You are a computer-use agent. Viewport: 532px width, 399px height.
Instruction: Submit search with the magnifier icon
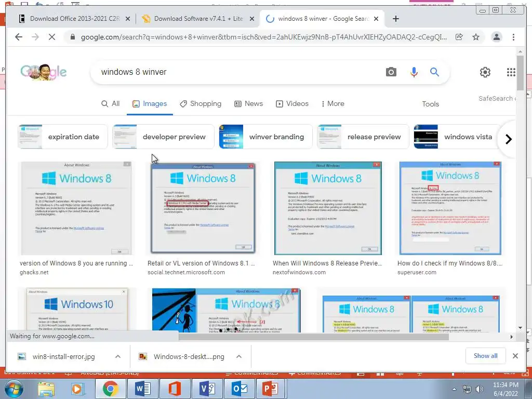tap(435, 72)
